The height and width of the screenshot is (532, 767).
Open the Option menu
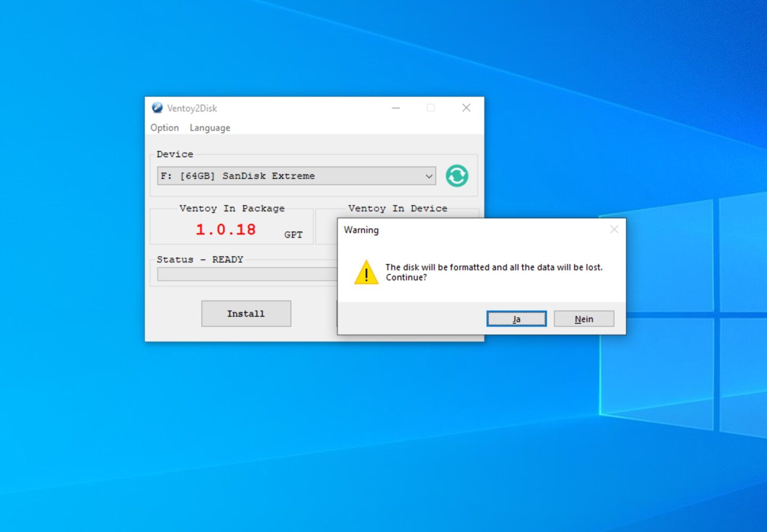click(165, 128)
